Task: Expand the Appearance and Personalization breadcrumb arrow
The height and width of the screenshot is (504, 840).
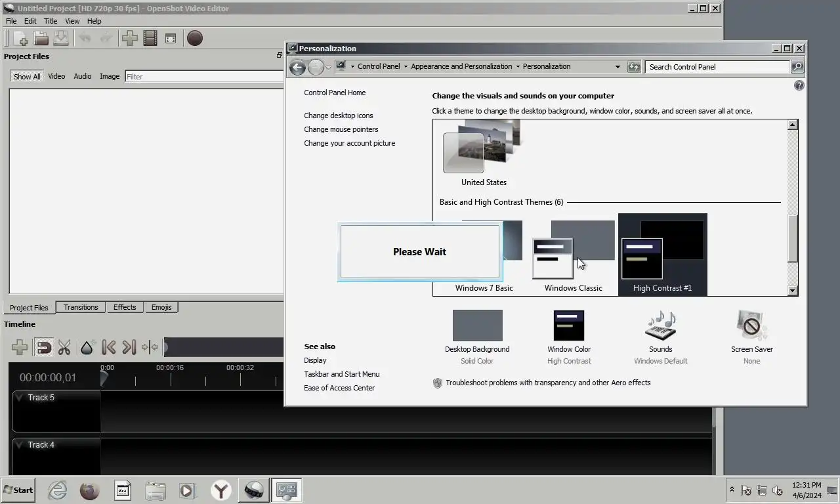Action: pyautogui.click(x=518, y=66)
